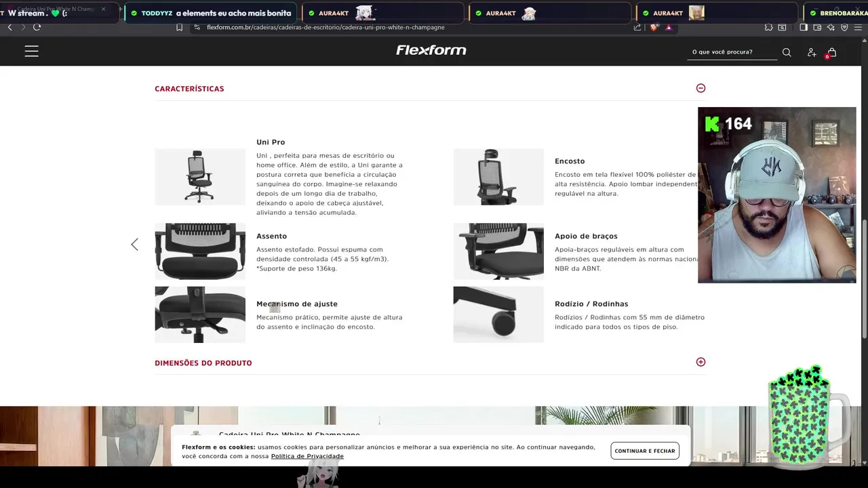Open the extensions puzzle icon

[x=768, y=27]
